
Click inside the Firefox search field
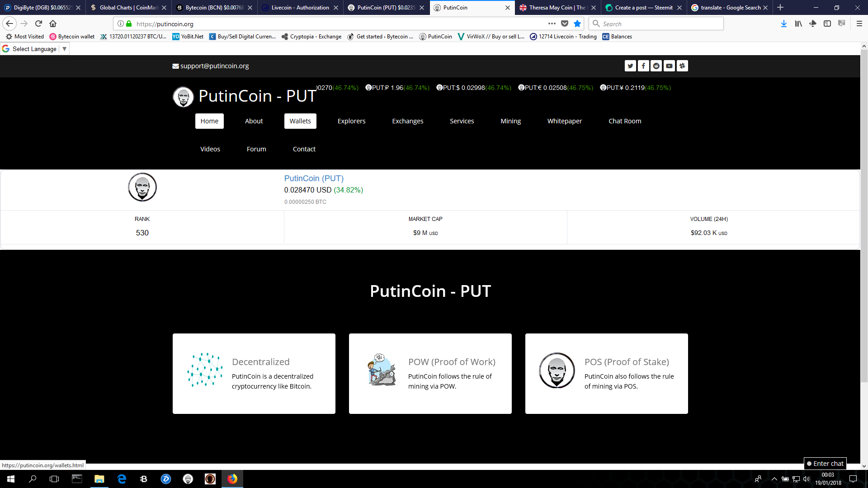(656, 23)
